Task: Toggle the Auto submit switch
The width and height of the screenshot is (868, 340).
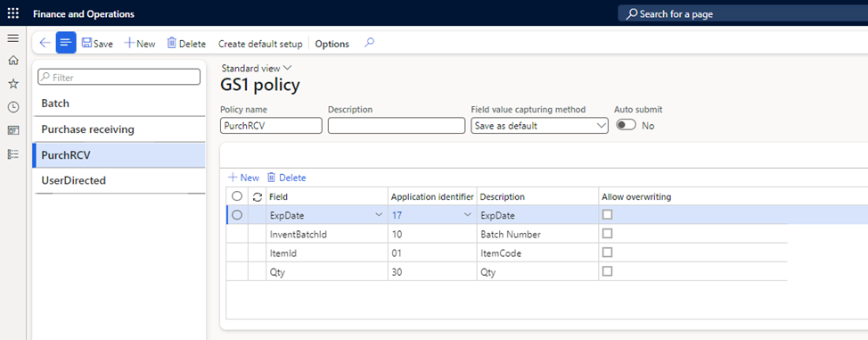Action: click(626, 125)
